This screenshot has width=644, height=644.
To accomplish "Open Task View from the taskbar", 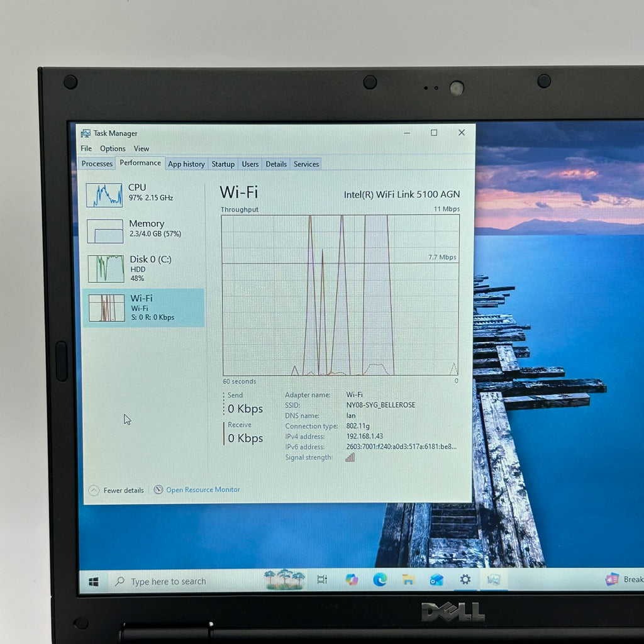I will click(x=323, y=580).
